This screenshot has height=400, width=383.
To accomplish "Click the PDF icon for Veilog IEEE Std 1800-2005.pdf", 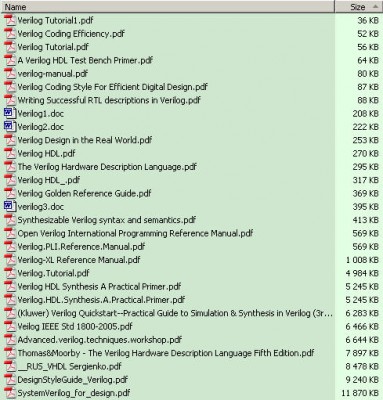I will click(10, 326).
